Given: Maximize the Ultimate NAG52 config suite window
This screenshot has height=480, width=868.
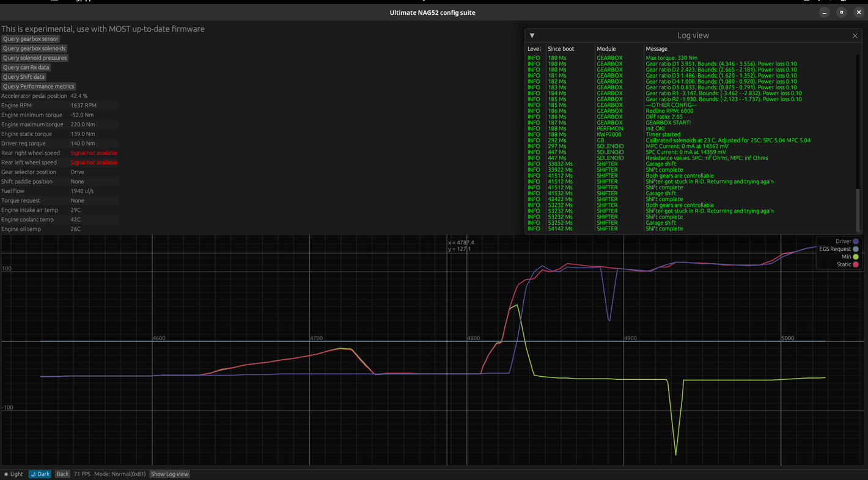Looking at the screenshot, I should [842, 12].
